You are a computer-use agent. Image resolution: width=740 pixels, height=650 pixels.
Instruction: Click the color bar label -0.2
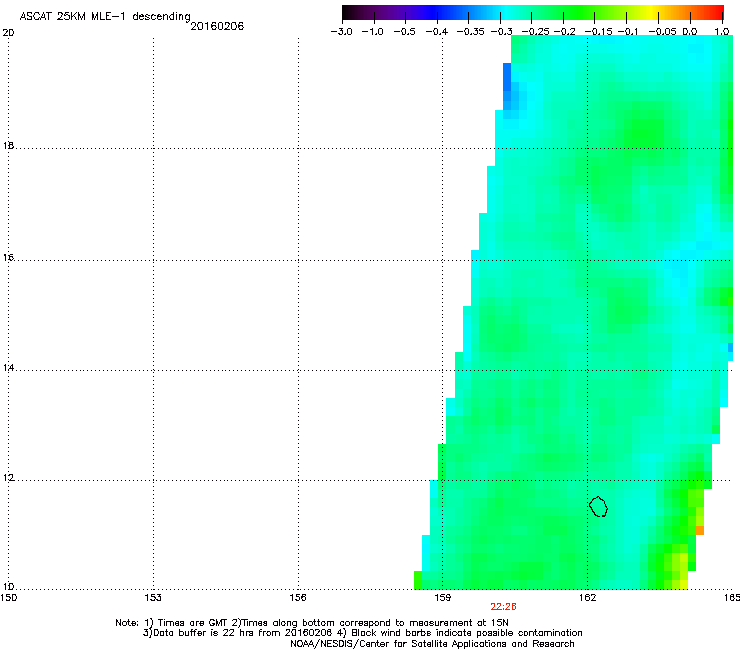[564, 32]
